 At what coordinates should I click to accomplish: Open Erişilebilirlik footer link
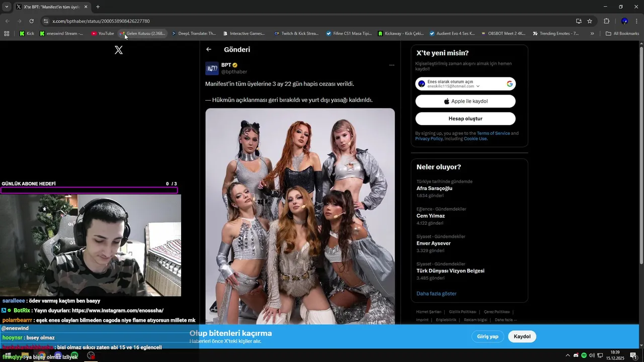pos(446,320)
